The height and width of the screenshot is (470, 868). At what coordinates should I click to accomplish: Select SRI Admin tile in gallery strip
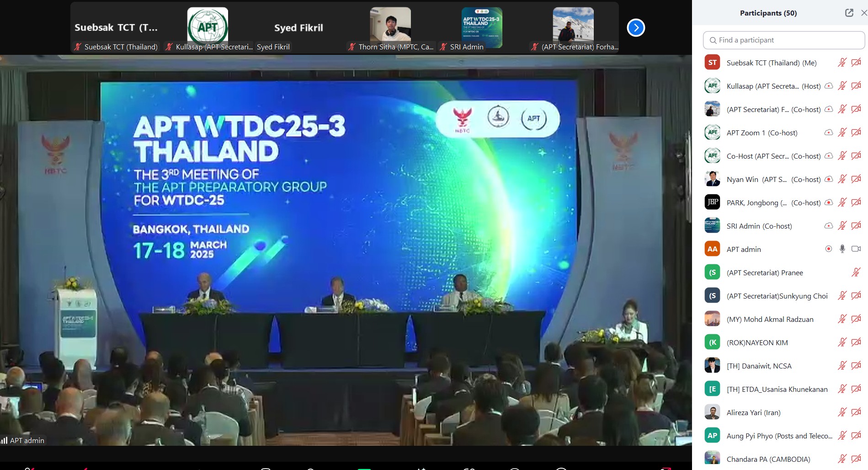pos(482,28)
